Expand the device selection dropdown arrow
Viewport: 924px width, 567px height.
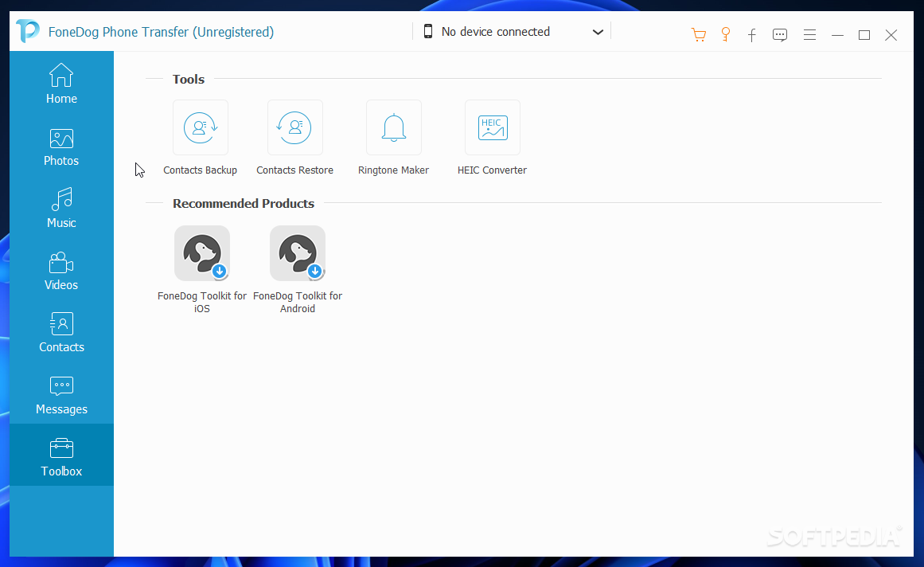coord(598,32)
